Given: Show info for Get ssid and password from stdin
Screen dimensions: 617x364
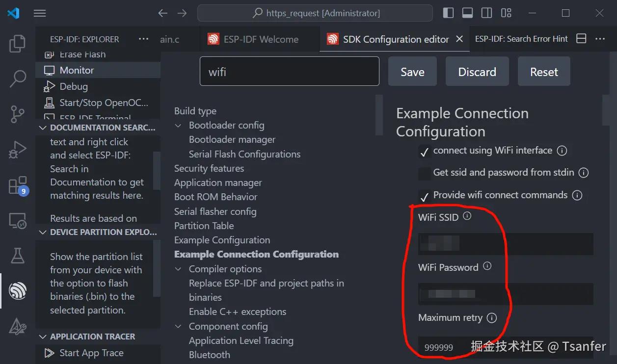Looking at the screenshot, I should click(584, 173).
